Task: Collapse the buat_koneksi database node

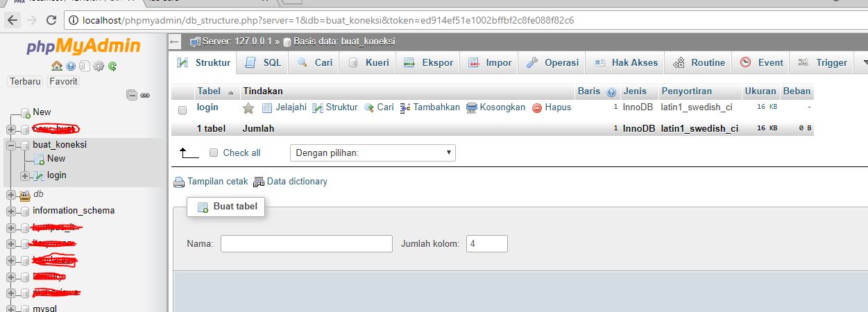Action: point(11,146)
